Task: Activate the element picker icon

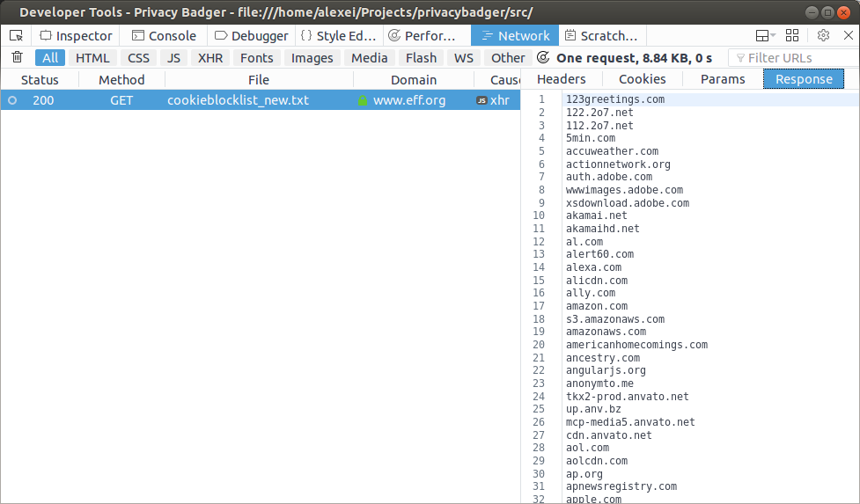Action: (x=16, y=35)
